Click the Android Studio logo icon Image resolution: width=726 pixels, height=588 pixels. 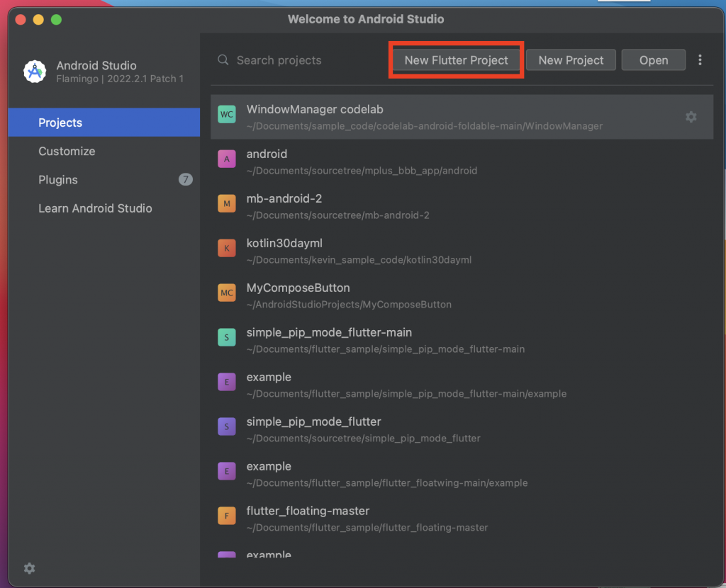tap(35, 72)
